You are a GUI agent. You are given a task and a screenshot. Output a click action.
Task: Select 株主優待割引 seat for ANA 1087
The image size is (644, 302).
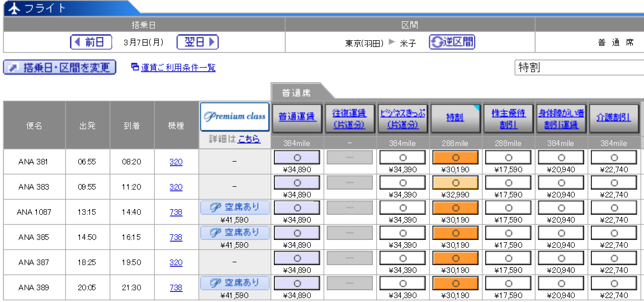[509, 208]
